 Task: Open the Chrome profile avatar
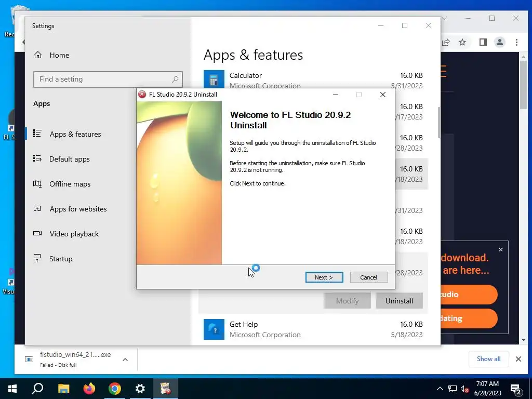click(499, 42)
